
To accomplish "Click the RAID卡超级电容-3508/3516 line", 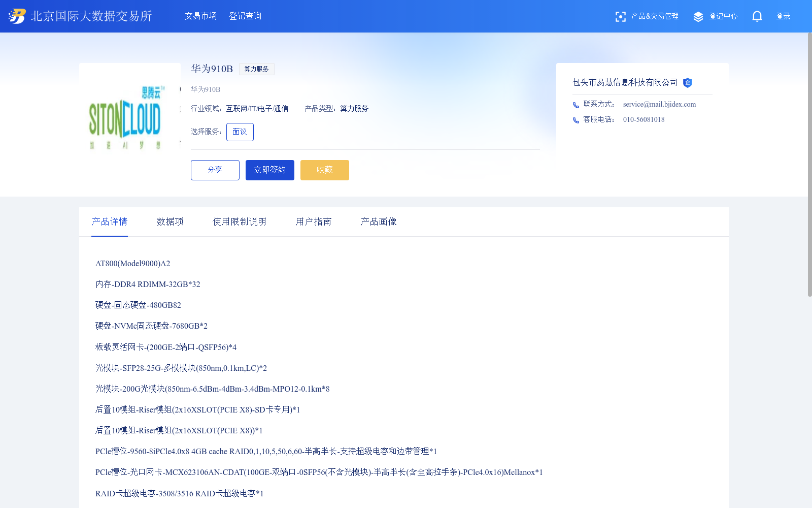I will point(180,494).
